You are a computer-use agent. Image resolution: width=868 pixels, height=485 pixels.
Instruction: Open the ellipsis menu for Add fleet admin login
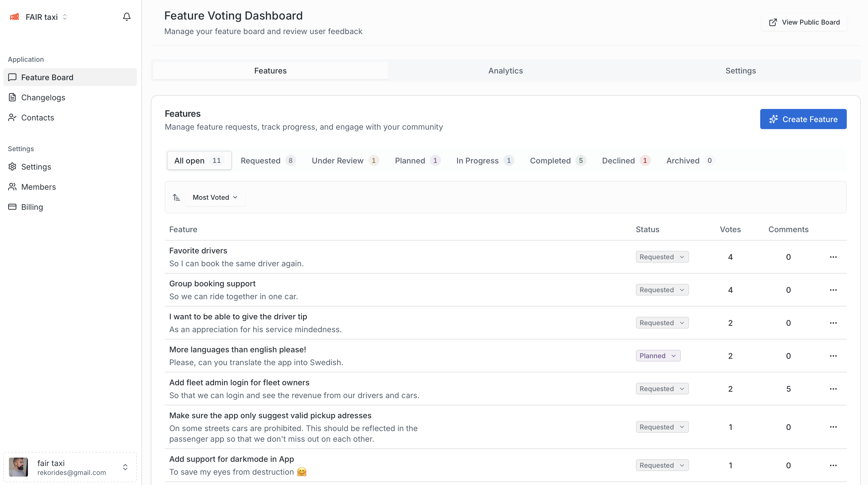(x=833, y=389)
